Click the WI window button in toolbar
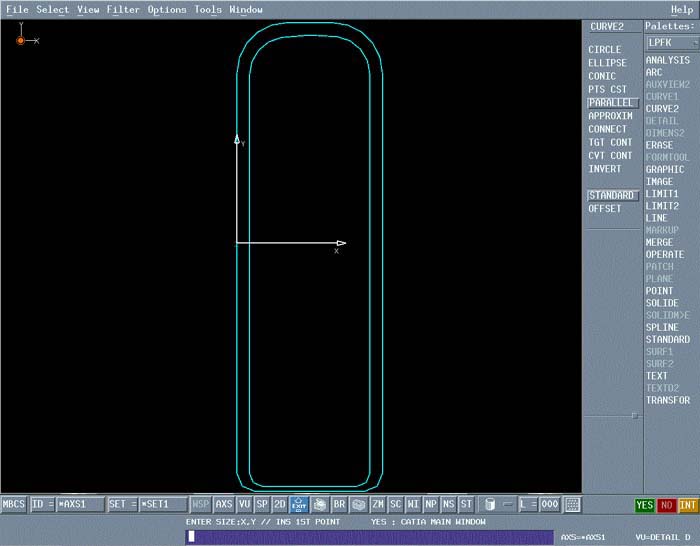Screen dimensions: 700x546 click(x=413, y=505)
